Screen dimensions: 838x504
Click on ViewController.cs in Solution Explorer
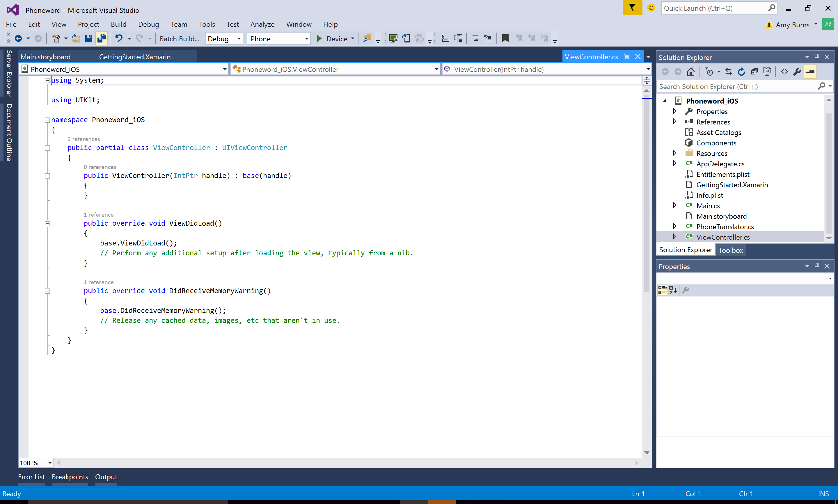(722, 236)
